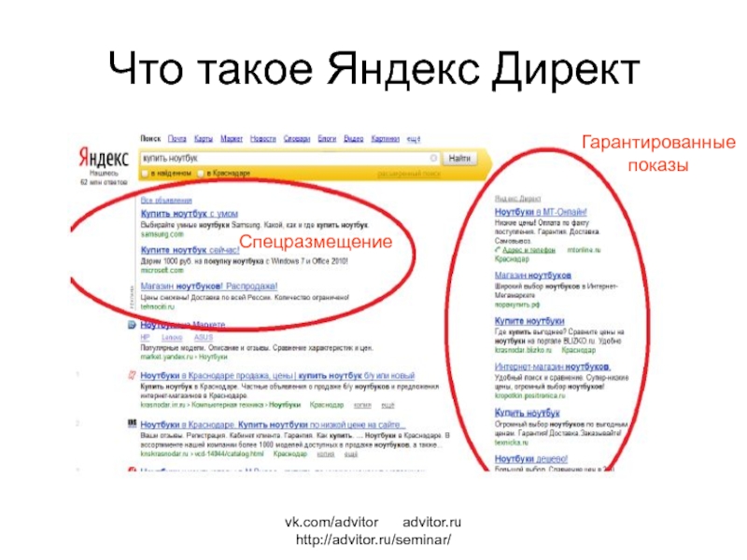The width and height of the screenshot is (747, 560).
Task: Open the 'Ноутбуки дешево!' ad
Action: click(x=531, y=458)
